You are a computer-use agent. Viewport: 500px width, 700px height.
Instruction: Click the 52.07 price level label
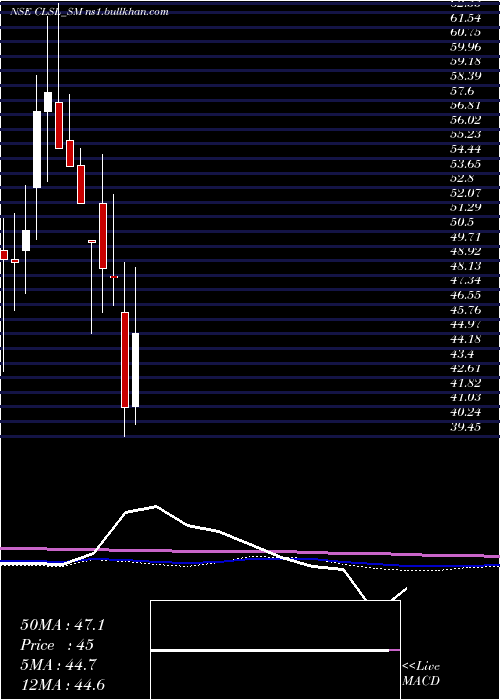point(466,193)
